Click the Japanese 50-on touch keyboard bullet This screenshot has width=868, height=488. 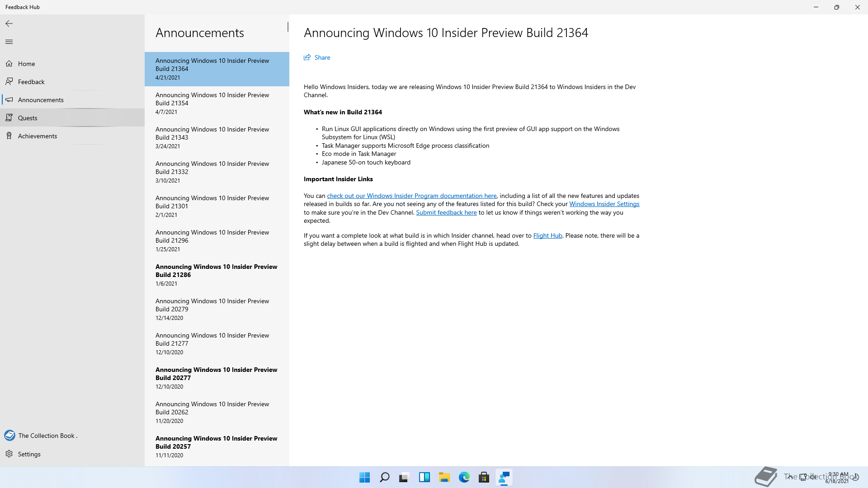pos(366,162)
